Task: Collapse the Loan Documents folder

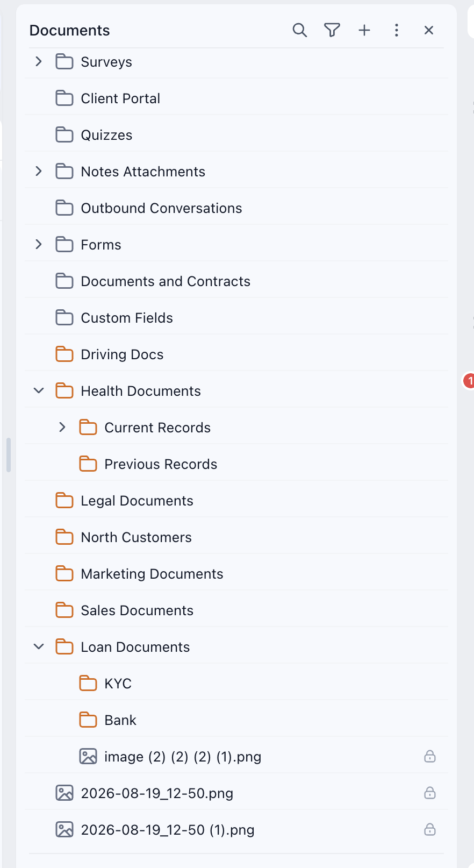Action: pos(39,646)
